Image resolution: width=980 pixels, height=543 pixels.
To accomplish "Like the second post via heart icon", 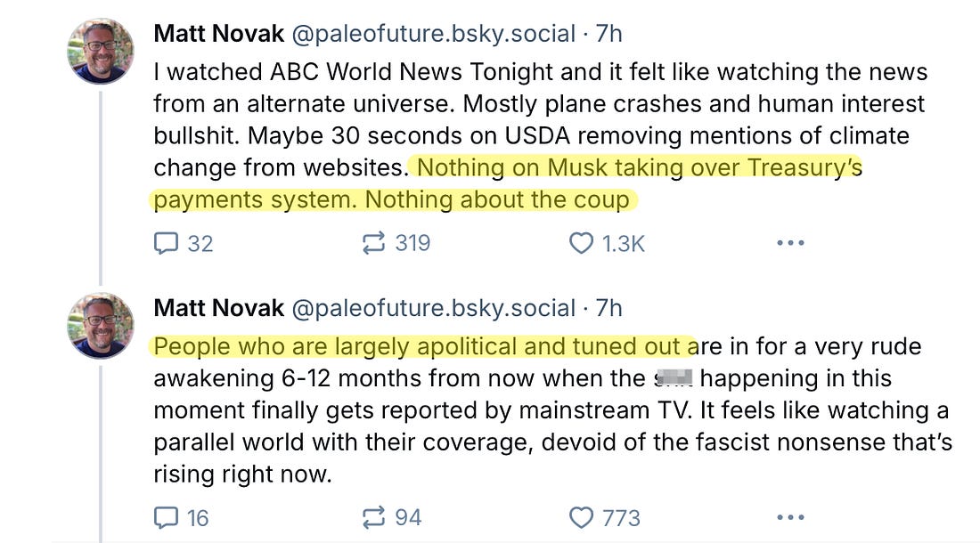I will click(x=581, y=517).
